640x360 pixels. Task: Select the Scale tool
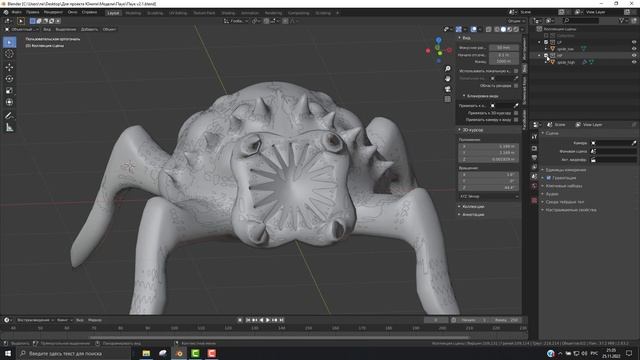9,91
